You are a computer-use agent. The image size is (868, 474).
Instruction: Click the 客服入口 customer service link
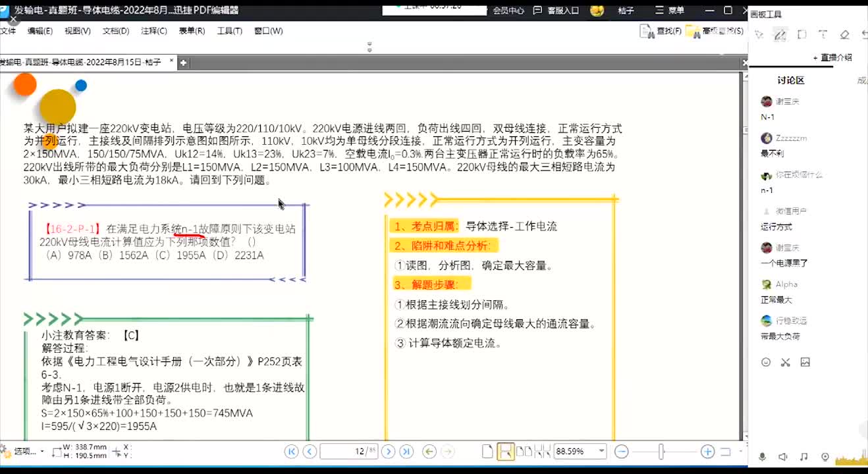pos(555,11)
